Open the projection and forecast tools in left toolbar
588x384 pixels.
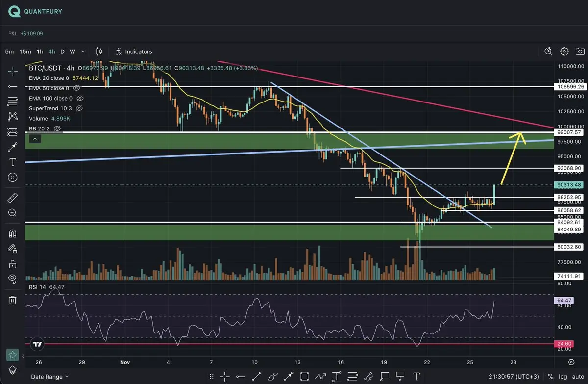13,132
